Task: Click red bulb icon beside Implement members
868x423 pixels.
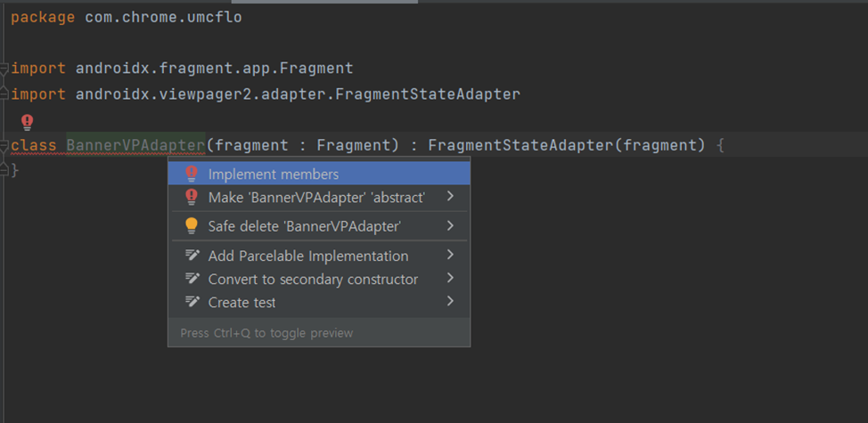Action: click(192, 175)
